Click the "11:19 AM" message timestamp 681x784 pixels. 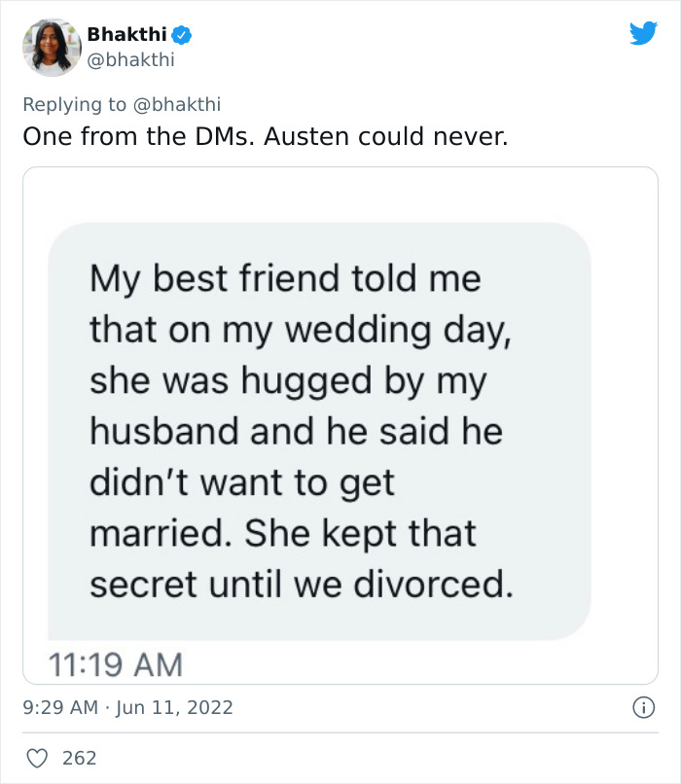115,664
